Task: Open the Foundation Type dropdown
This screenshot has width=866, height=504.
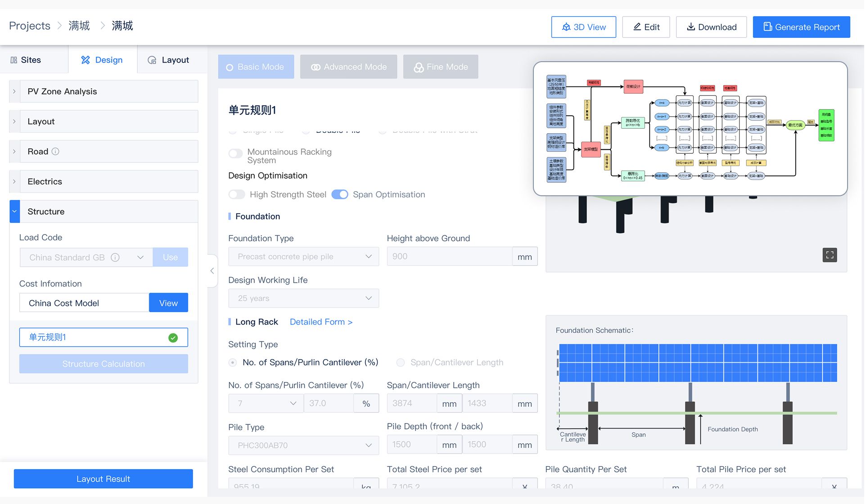Action: [304, 256]
